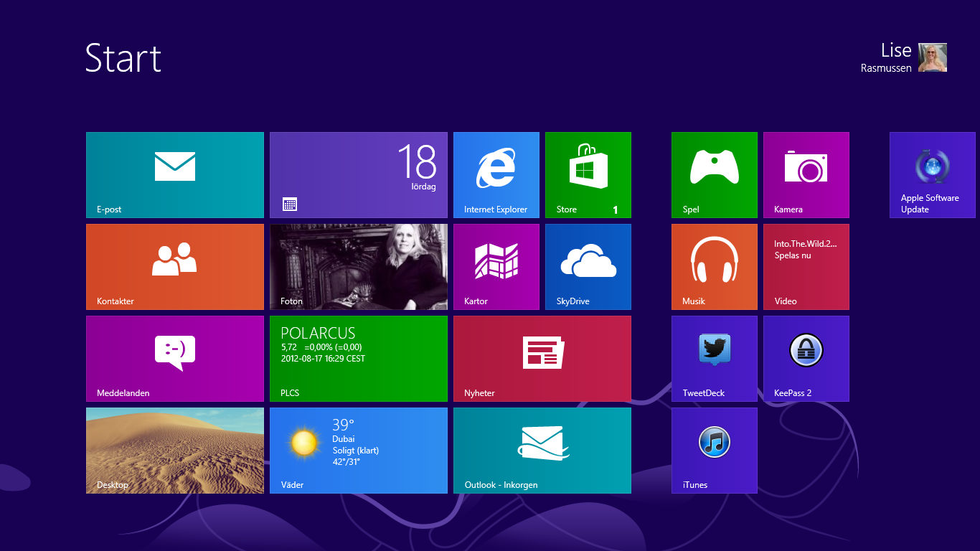The image size is (980, 551).
Task: Click the PLCS ticker label
Action: point(290,393)
